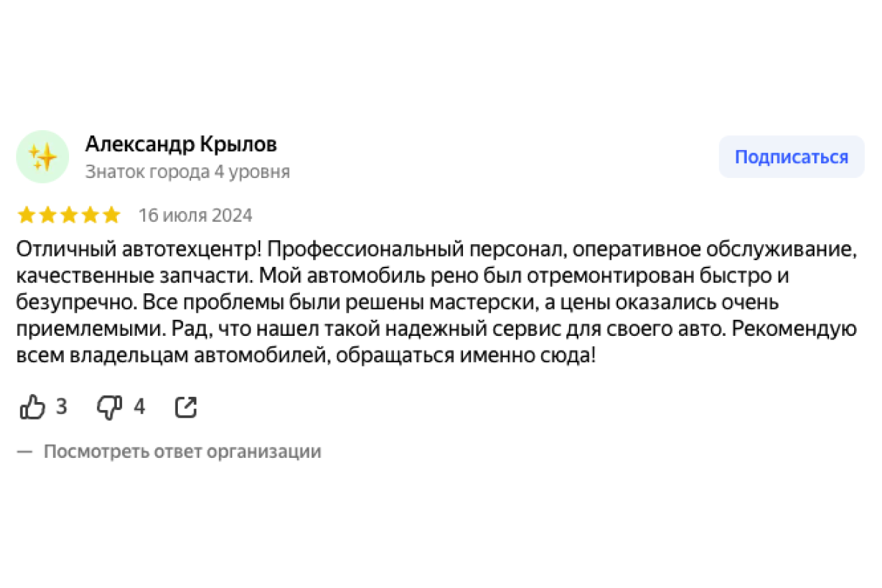The width and height of the screenshot is (882, 588).
Task: Like the review with thumbs-up icon
Action: [x=32, y=406]
